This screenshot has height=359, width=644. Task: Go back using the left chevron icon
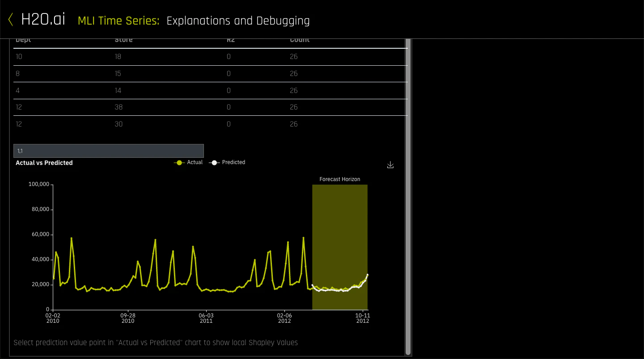coord(11,20)
